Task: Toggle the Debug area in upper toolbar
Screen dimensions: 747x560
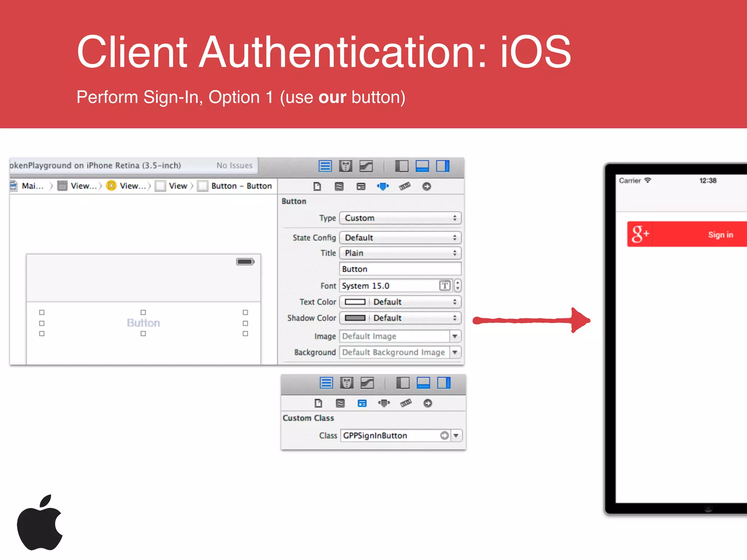Action: click(x=422, y=166)
